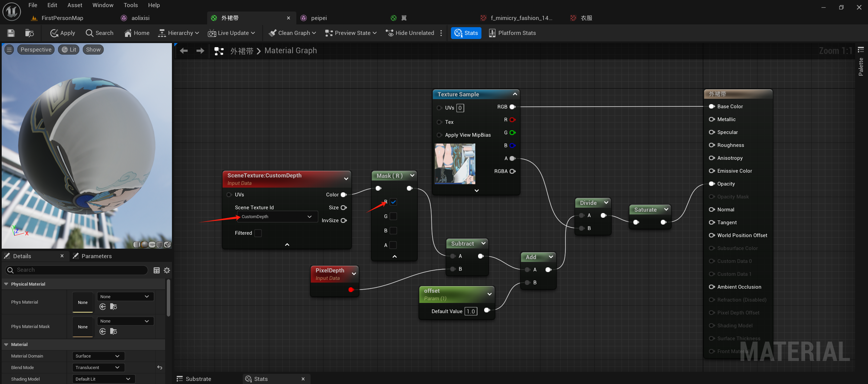
Task: Open Scene Texture Id CustomDepth dropdown
Action: tap(277, 217)
